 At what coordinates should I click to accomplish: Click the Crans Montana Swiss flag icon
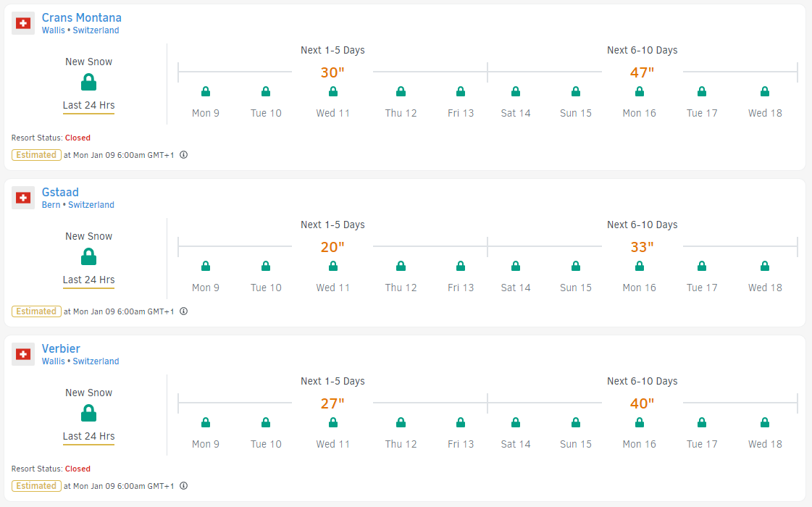pos(23,23)
